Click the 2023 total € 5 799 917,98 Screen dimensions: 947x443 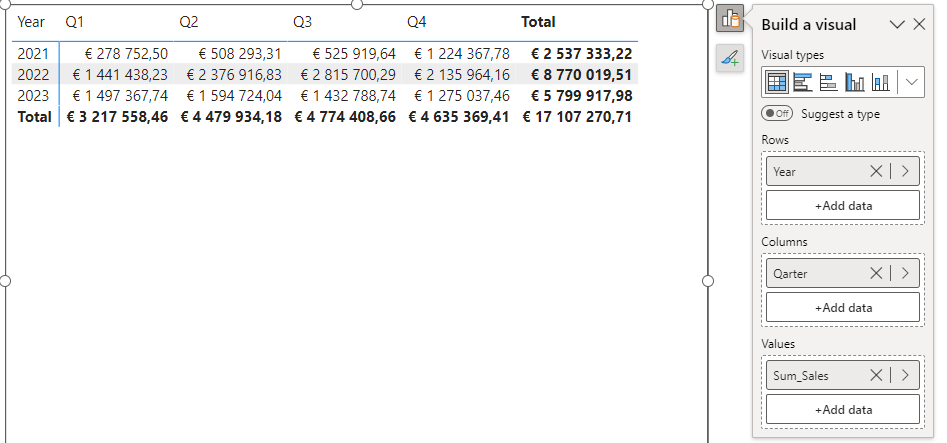coord(582,95)
